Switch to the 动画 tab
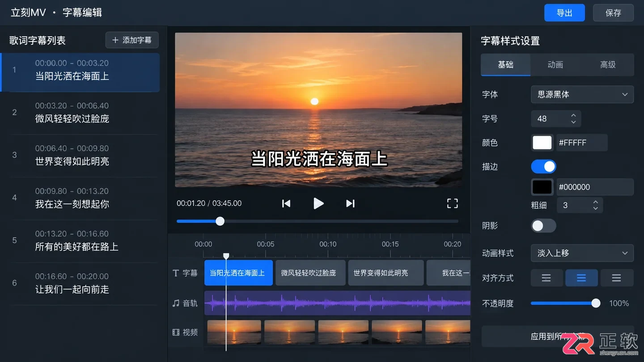644x362 pixels. pos(555,65)
